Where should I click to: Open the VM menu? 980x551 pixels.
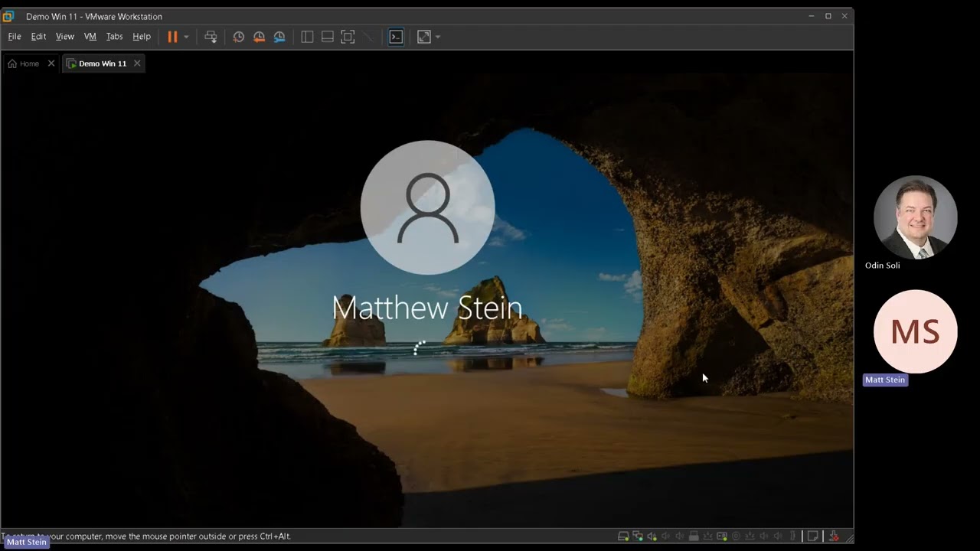tap(90, 37)
